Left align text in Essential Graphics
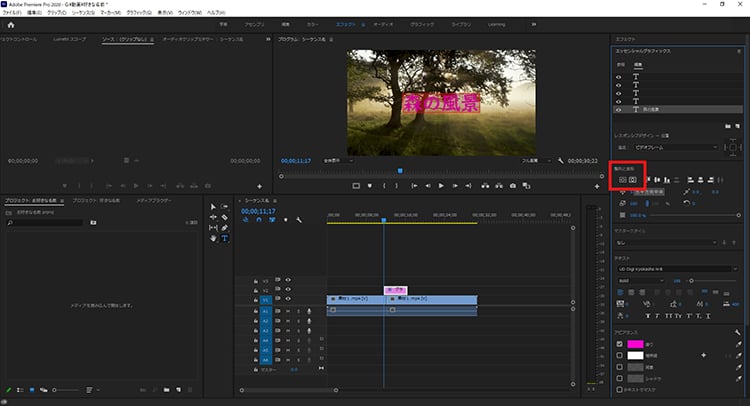Image resolution: width=750 pixels, height=406 pixels. point(620,292)
